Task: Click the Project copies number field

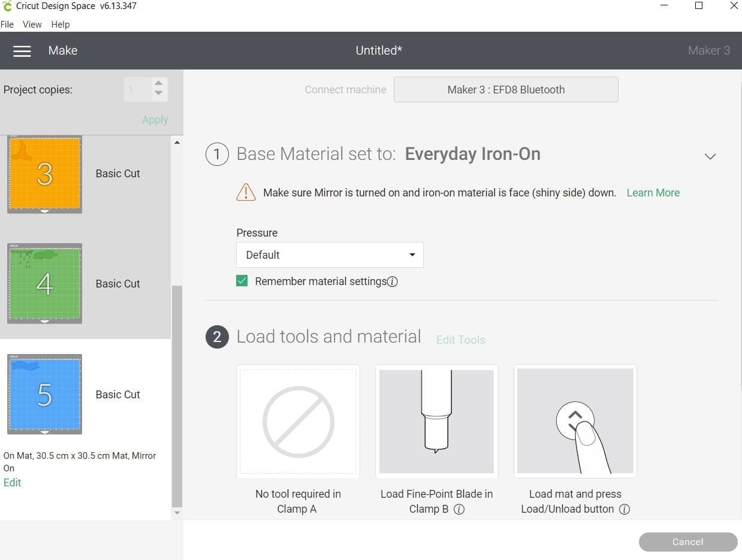Action: [137, 90]
